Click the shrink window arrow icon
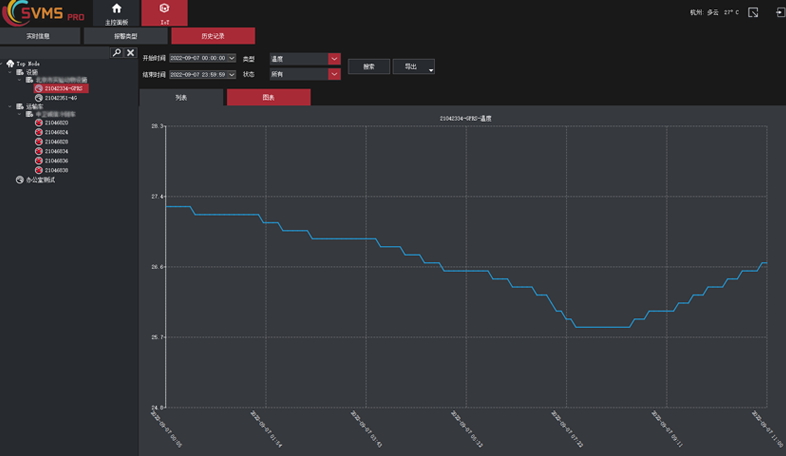The height and width of the screenshot is (456, 786). click(x=753, y=13)
